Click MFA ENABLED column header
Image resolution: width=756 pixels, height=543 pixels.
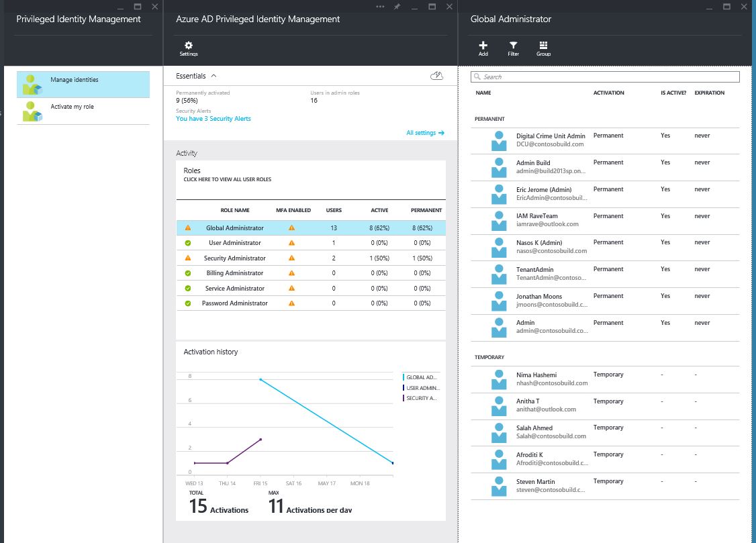pyautogui.click(x=293, y=211)
